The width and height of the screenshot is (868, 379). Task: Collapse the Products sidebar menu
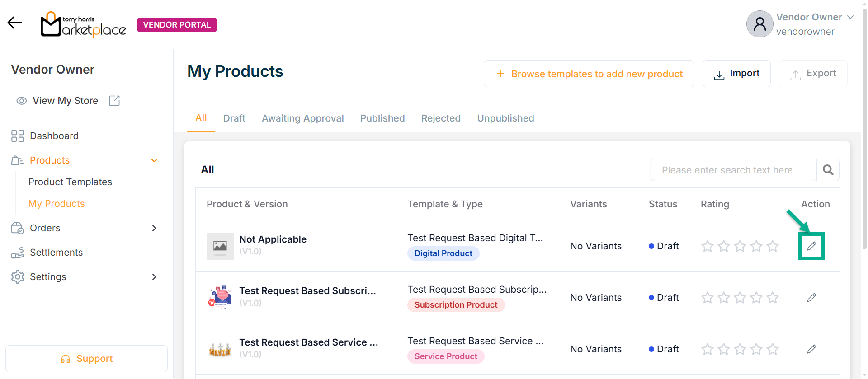click(x=154, y=160)
